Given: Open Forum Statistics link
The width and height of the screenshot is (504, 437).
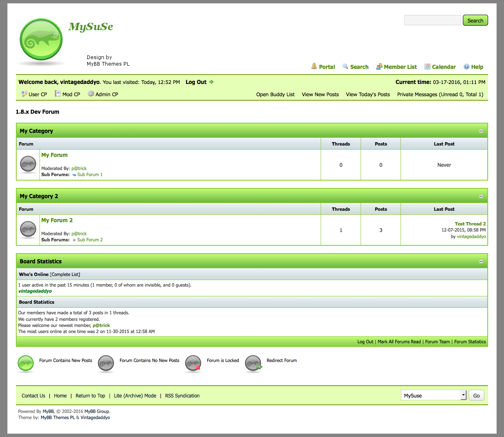Looking at the screenshot, I should [x=470, y=342].
